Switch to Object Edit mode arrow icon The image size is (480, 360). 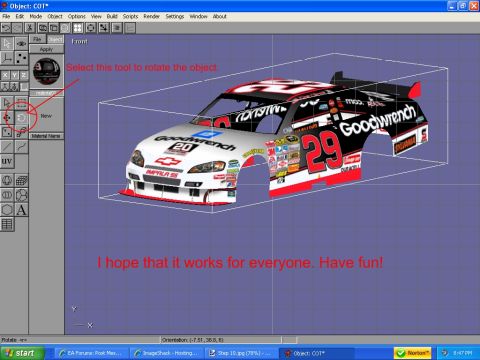(7, 44)
